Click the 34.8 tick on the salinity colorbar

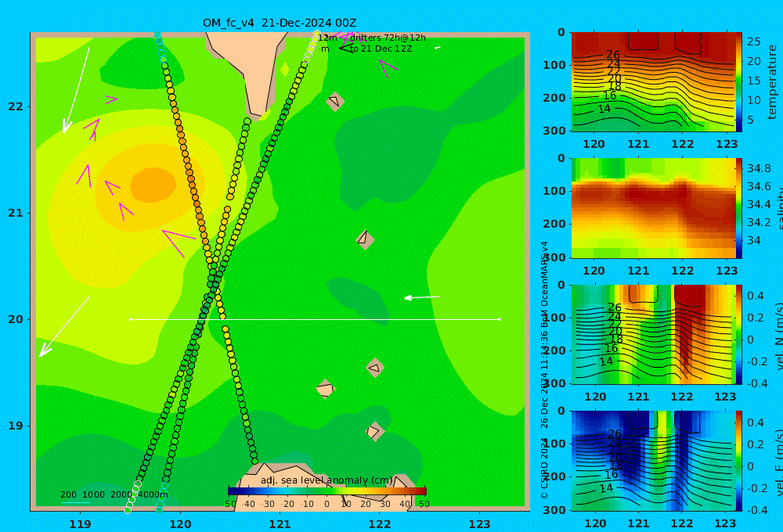click(759, 168)
